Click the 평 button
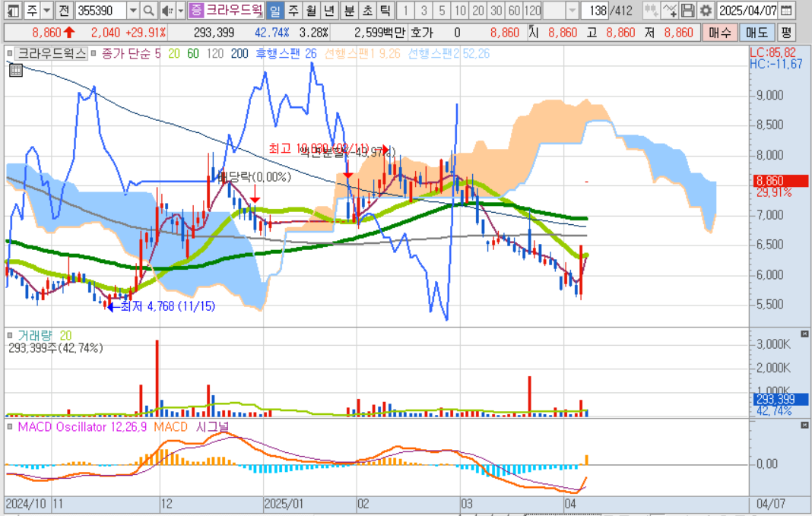 [786, 33]
